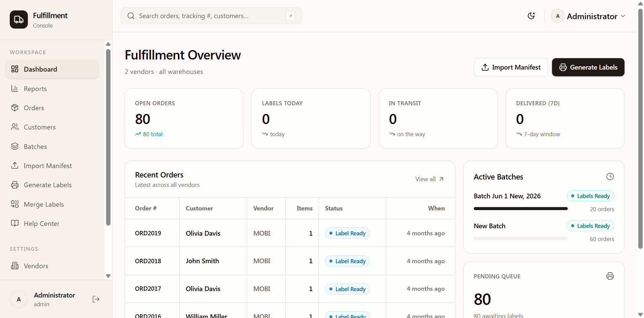Open order ORD2019
The height and width of the screenshot is (318, 644).
(148, 233)
